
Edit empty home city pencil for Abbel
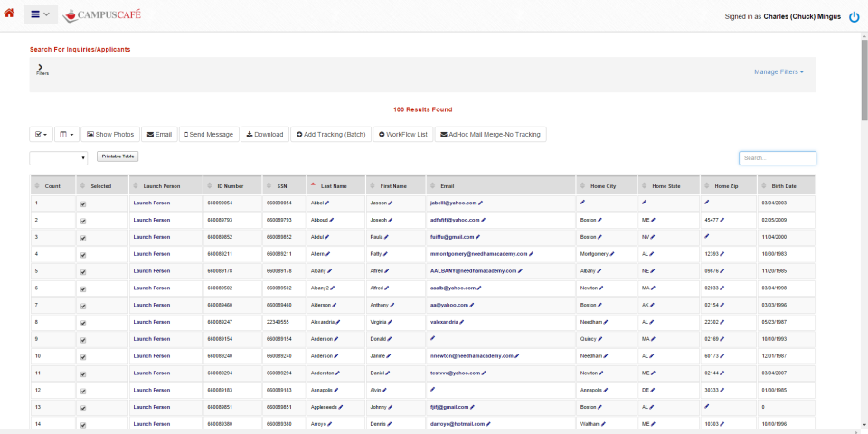point(582,202)
